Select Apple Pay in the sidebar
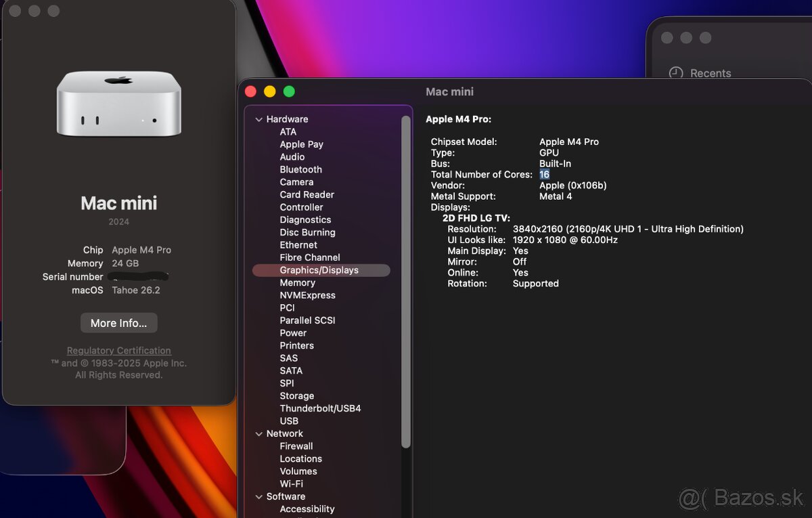 pyautogui.click(x=301, y=144)
